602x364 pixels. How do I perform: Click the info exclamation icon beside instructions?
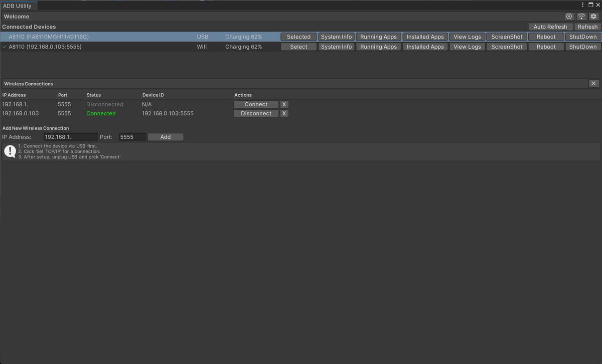click(x=10, y=151)
